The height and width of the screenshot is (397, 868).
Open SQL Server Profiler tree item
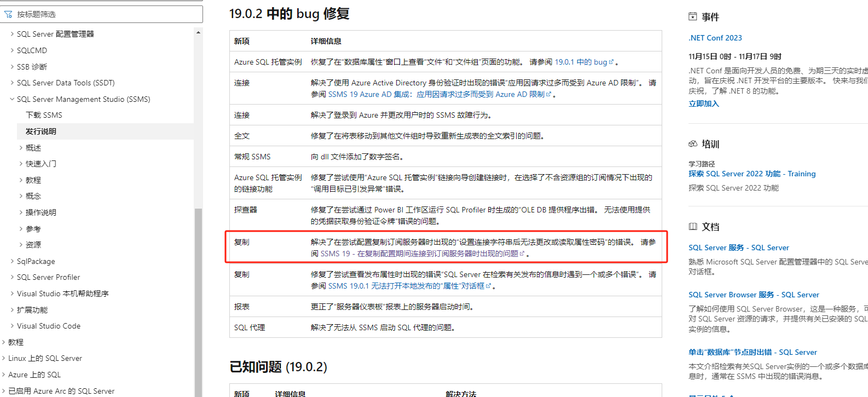point(49,277)
